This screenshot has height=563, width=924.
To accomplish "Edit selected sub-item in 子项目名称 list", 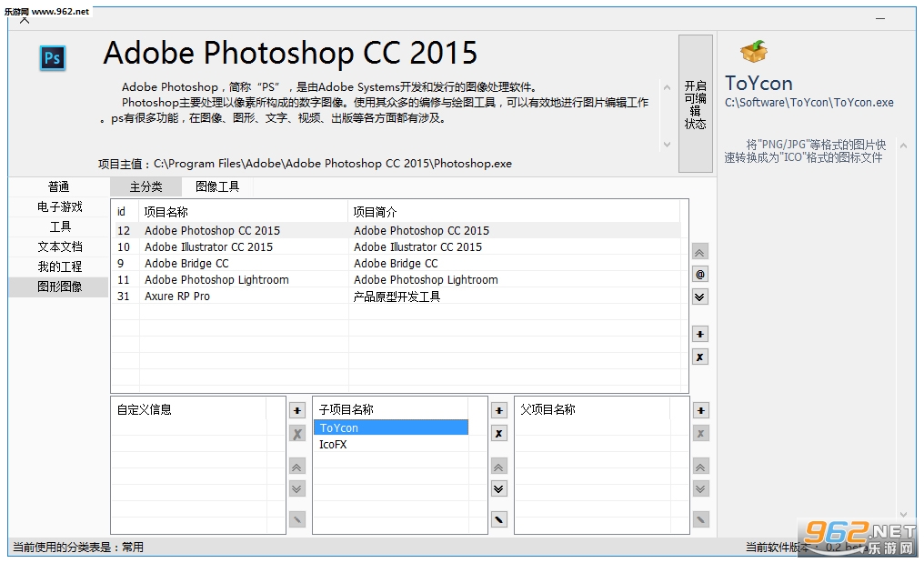I will 499,519.
